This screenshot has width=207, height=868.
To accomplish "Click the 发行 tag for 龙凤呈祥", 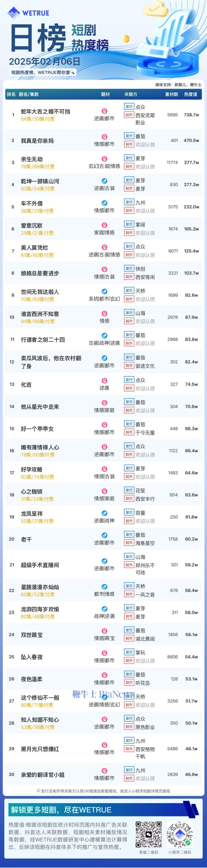I will (129, 512).
